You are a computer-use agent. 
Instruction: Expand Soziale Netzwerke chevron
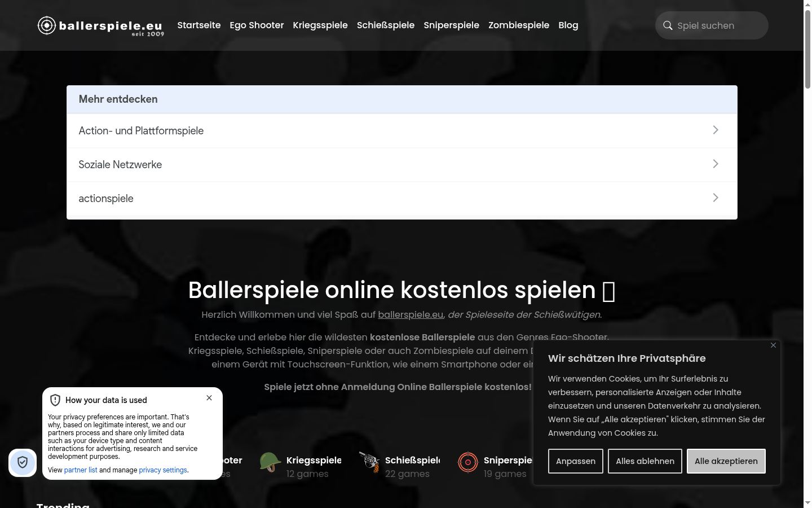coord(716,164)
